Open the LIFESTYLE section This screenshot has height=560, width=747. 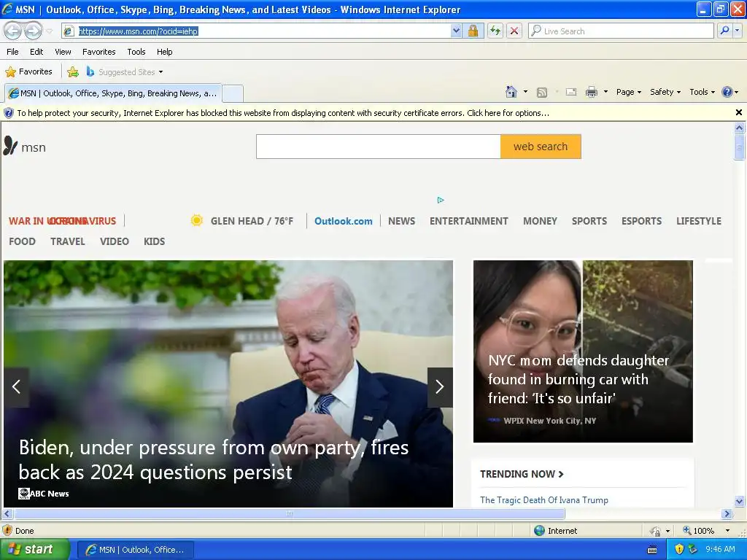[698, 221]
